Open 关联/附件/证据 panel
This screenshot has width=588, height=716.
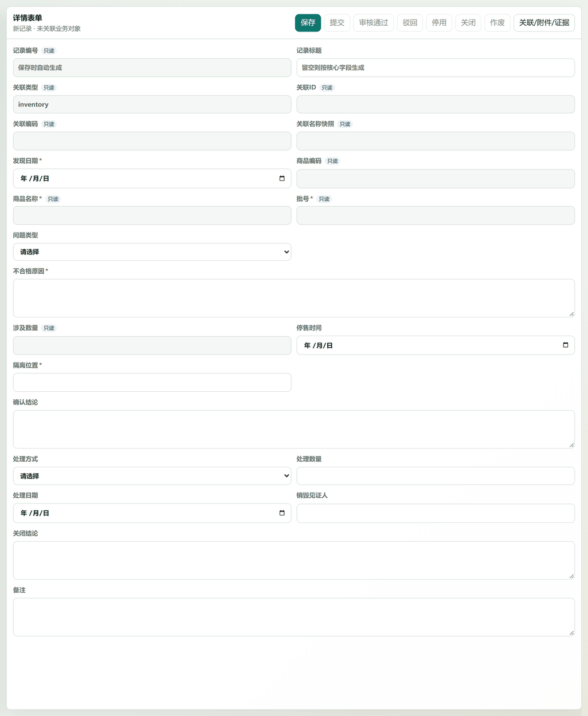click(x=544, y=23)
